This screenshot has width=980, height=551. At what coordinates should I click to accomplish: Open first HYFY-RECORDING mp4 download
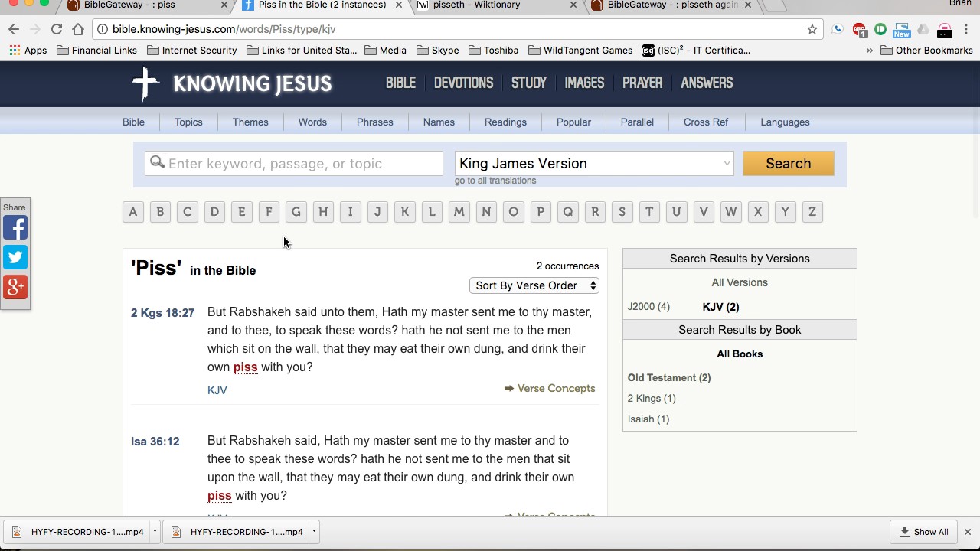pyautogui.click(x=77, y=531)
